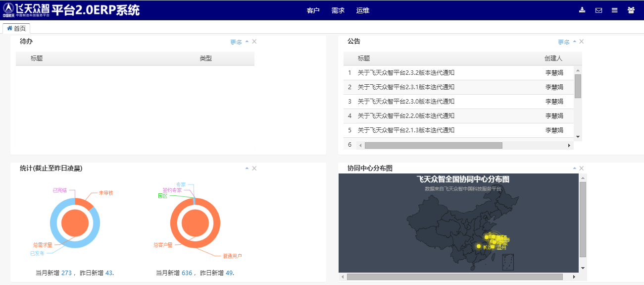The image size is (644, 285).
Task: Click the orange center of left donut chart
Action: (75, 223)
